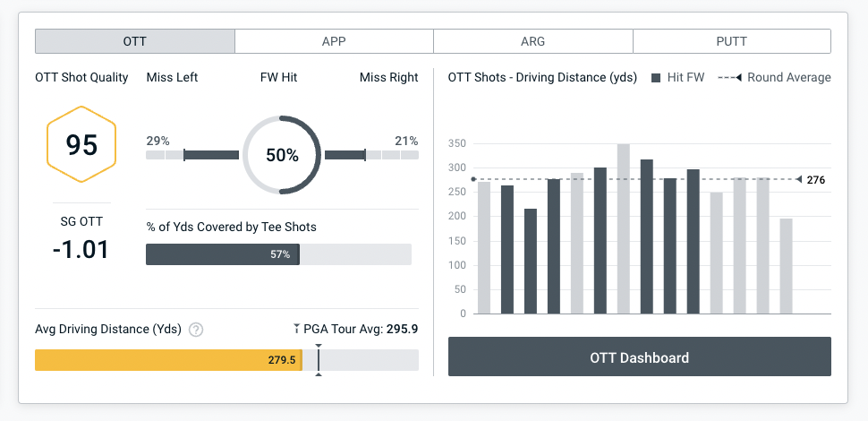Click the help icon beside Avg Driving Distance

click(196, 330)
